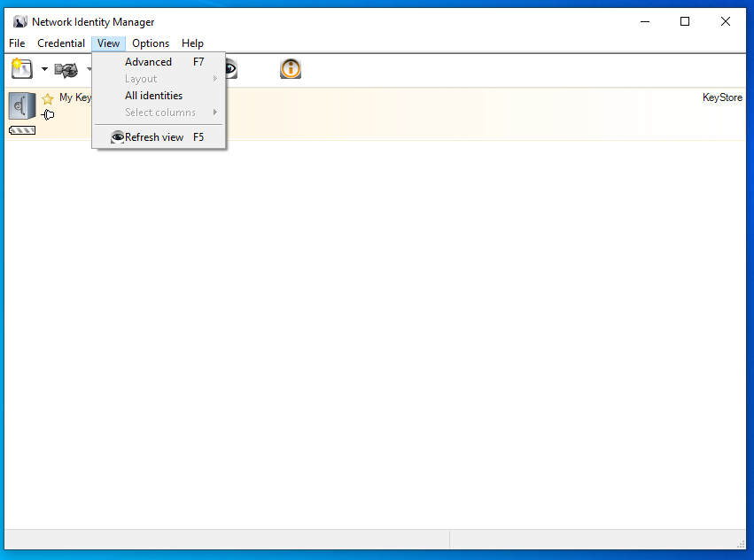Toggle Advanced view in the View menu

pos(148,62)
